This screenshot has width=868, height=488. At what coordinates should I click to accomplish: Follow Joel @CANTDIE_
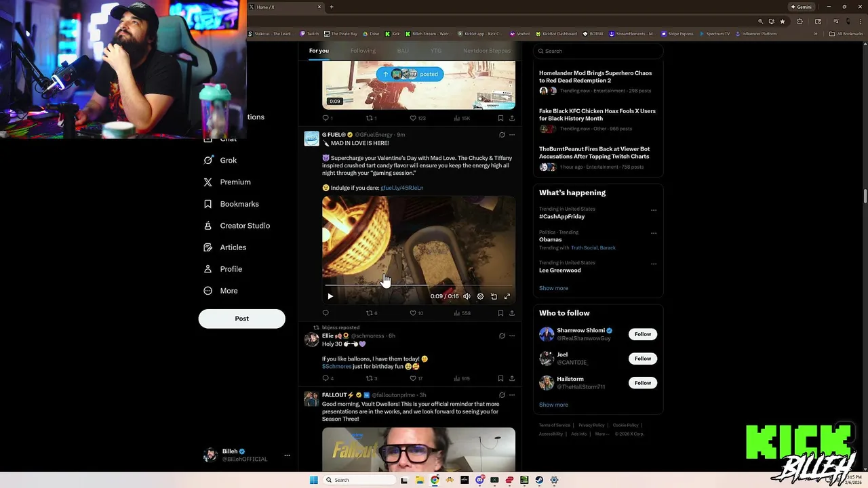[x=643, y=359]
